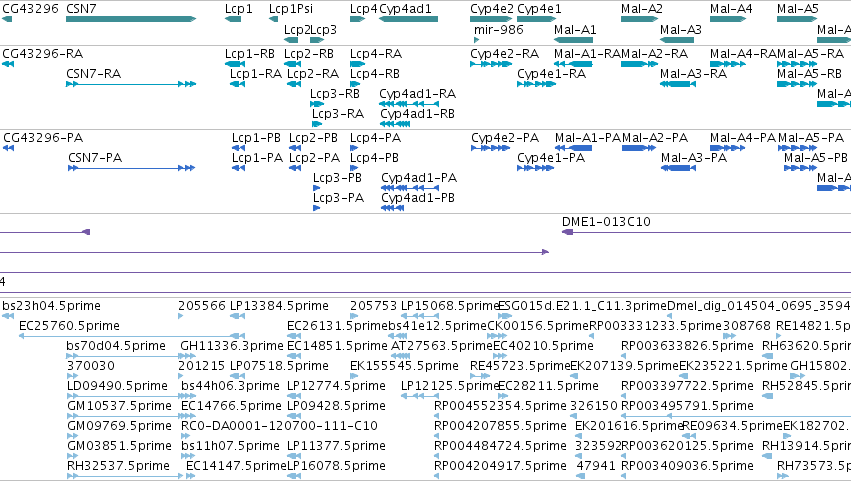Select the Mal-A4 gene label

(731, 9)
